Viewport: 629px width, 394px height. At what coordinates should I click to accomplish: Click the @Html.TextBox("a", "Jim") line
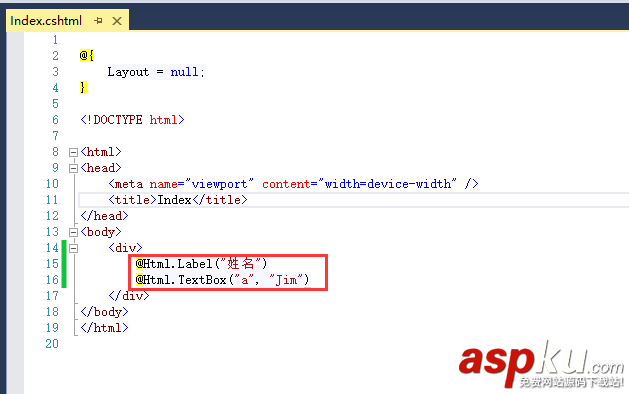tap(223, 280)
